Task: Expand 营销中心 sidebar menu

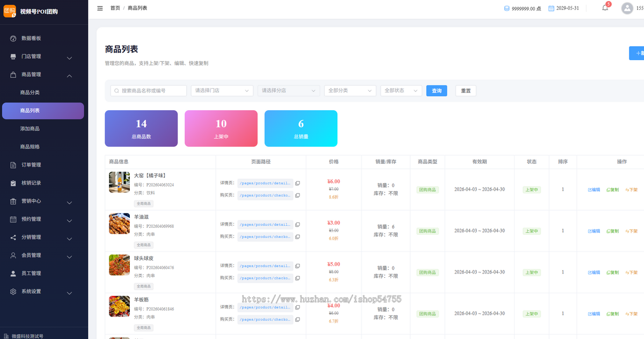Action: 44,201
